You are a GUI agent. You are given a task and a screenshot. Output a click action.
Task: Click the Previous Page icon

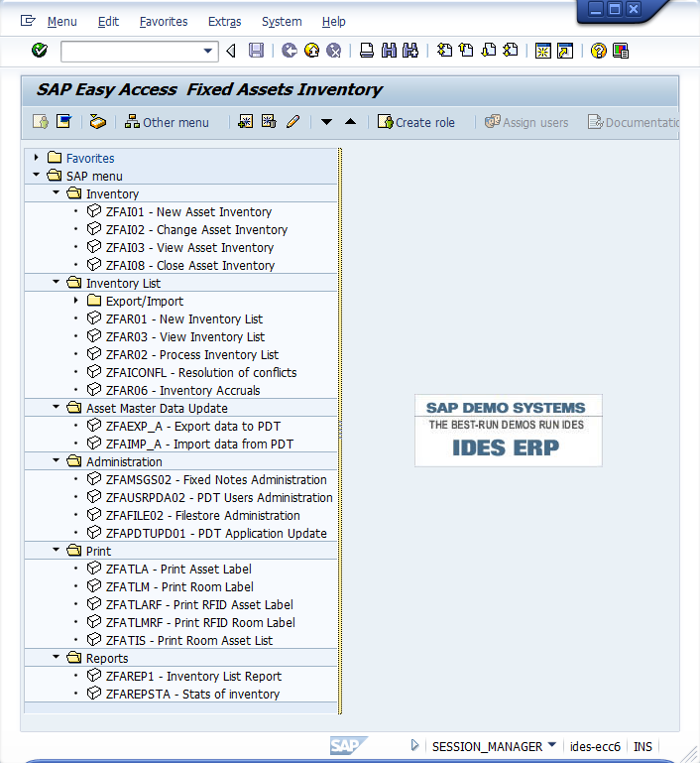click(x=466, y=51)
